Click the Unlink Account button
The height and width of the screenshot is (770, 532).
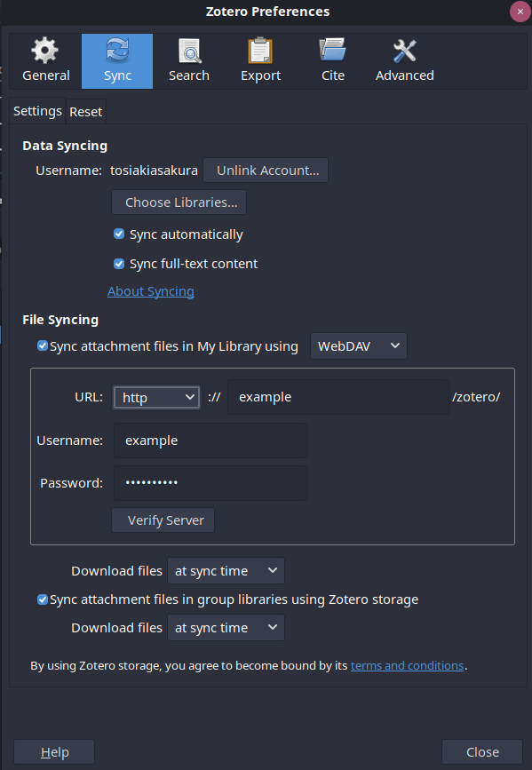(x=266, y=171)
